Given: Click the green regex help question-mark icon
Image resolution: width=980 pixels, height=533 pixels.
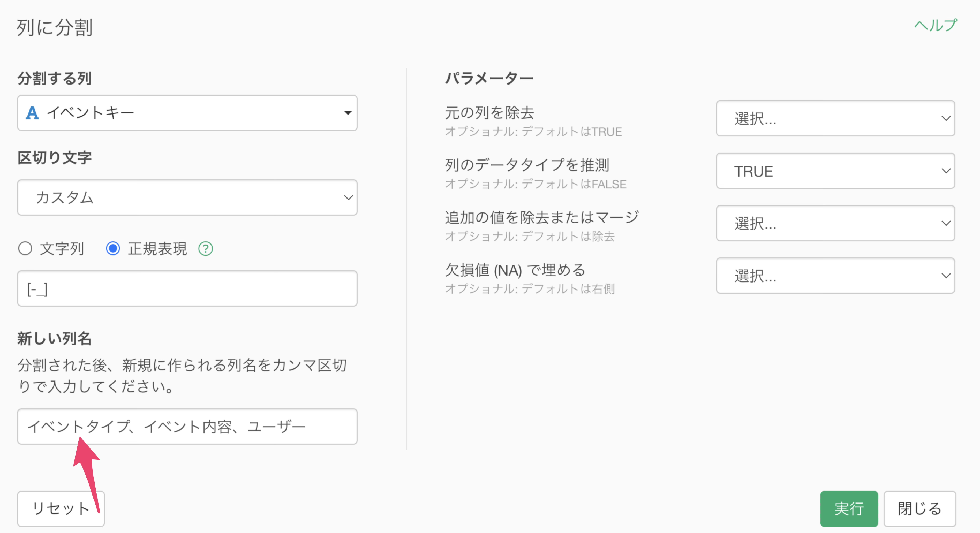Looking at the screenshot, I should click(x=205, y=249).
